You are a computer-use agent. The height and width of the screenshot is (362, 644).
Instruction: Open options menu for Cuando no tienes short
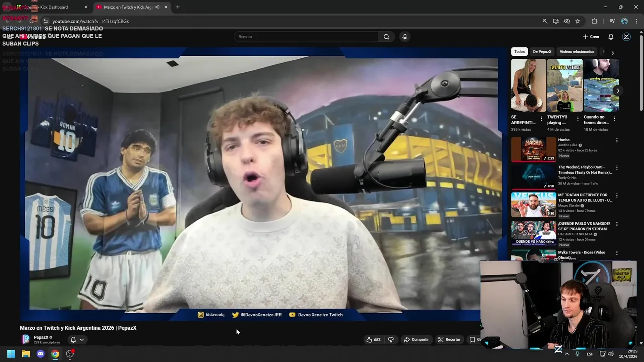point(614,119)
